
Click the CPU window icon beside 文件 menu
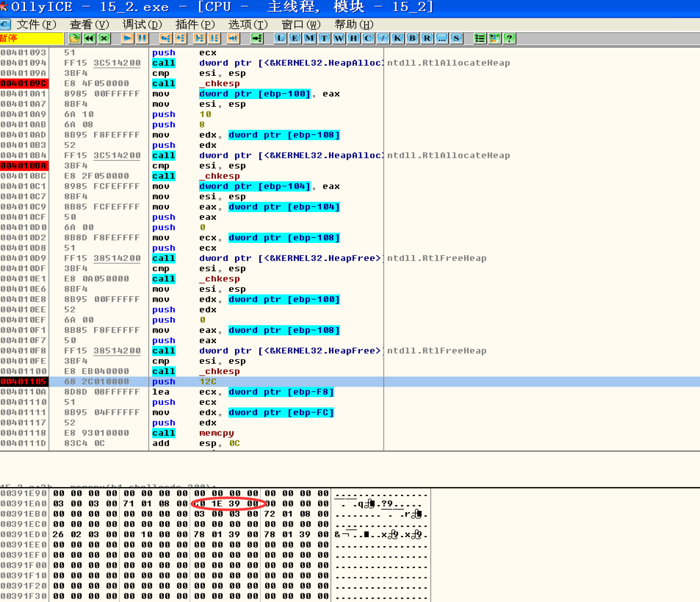[x=5, y=25]
